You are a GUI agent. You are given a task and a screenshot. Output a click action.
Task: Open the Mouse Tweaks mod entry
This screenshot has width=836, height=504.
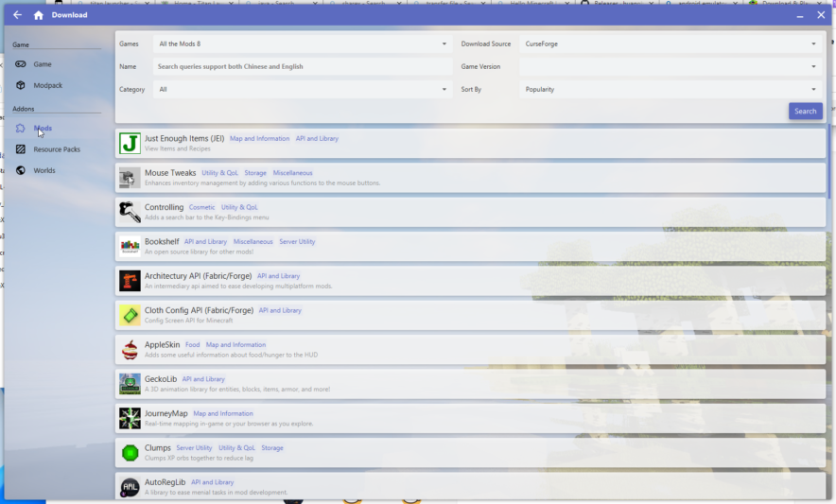[170, 173]
